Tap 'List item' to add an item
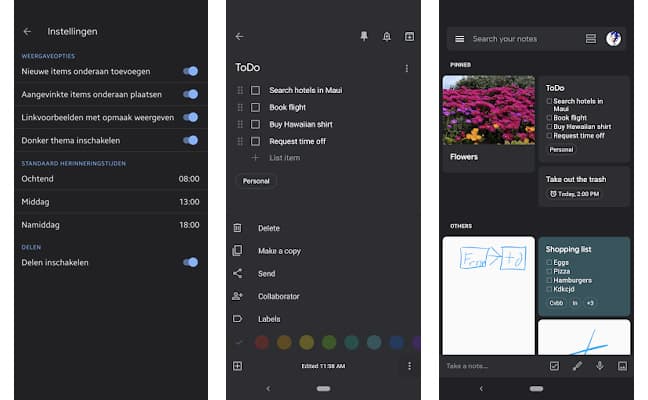The image size is (648, 400). coord(284,158)
